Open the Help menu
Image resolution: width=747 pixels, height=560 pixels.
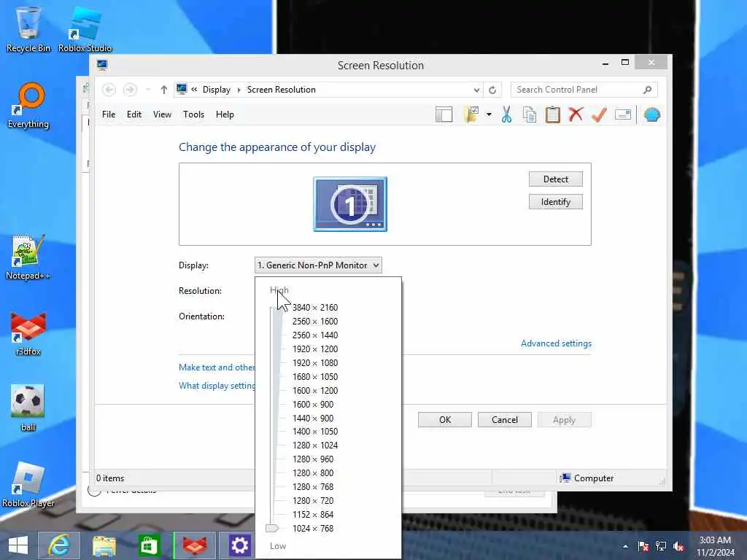coord(225,114)
